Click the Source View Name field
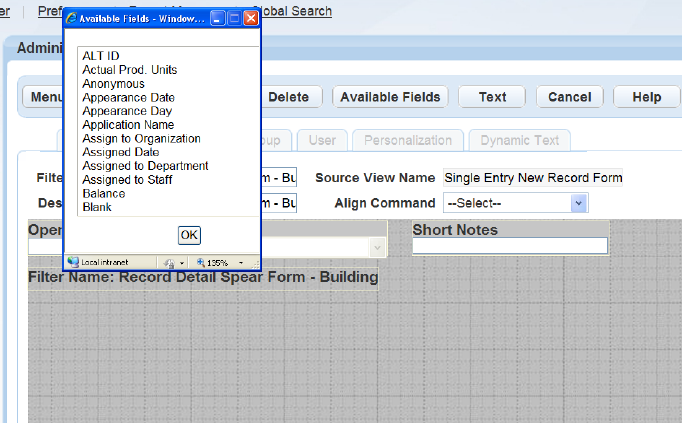 533,177
